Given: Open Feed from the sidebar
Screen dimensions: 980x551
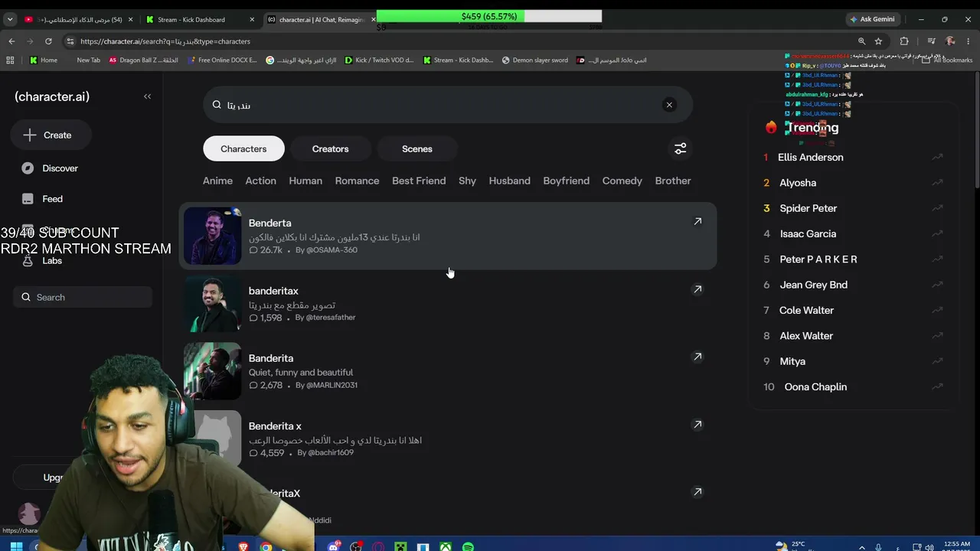Looking at the screenshot, I should pyautogui.click(x=42, y=199).
